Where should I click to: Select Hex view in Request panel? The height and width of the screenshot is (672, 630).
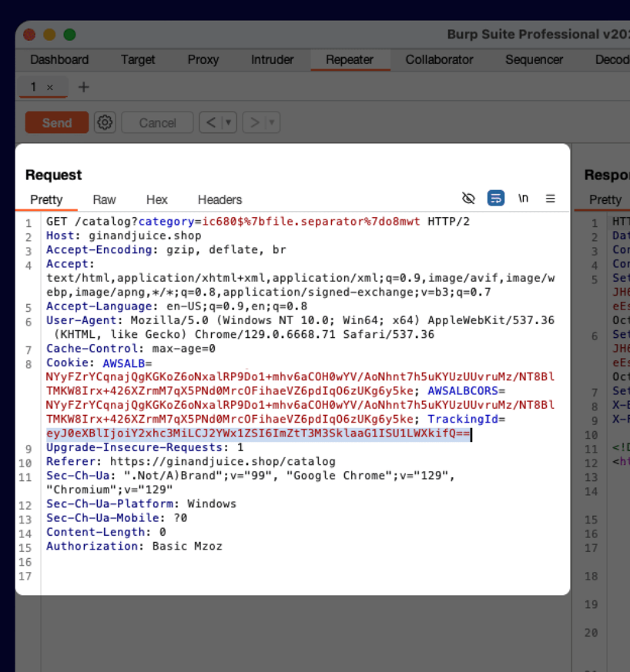[x=157, y=199]
